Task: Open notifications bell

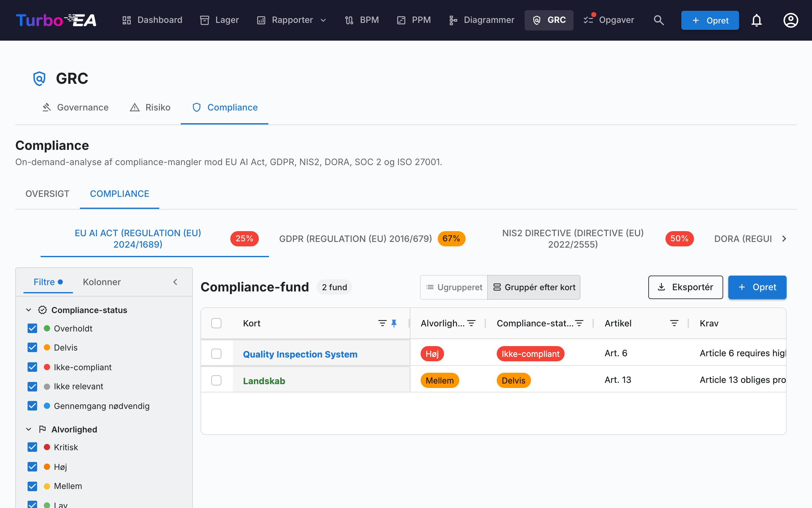Action: (756, 20)
